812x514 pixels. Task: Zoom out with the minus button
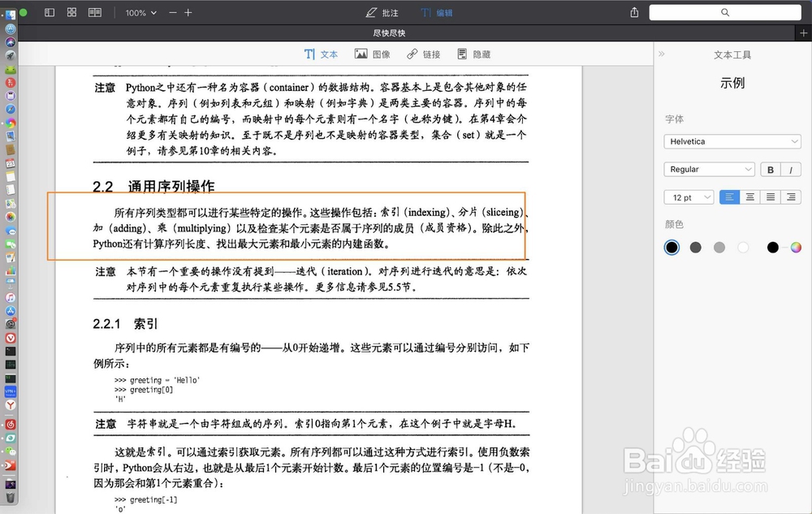[173, 12]
